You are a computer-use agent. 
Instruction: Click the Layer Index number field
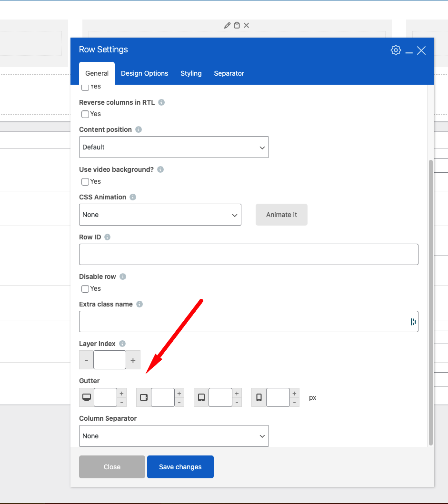tap(110, 360)
